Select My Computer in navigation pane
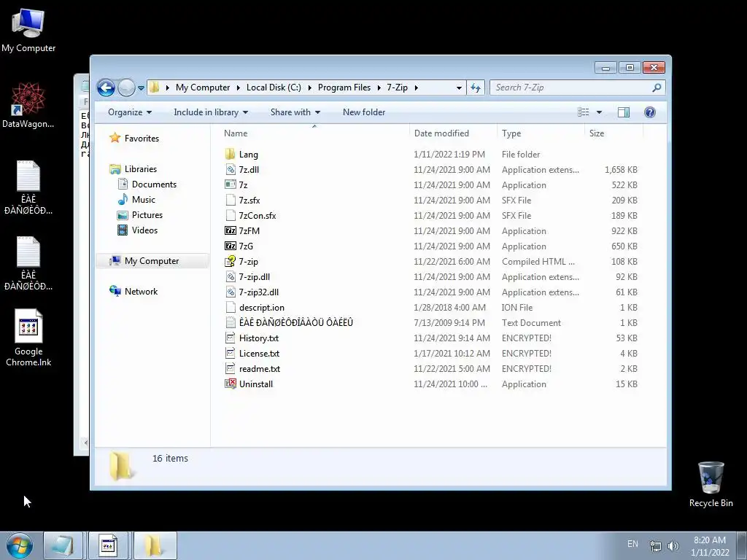The image size is (747, 560). (x=152, y=261)
